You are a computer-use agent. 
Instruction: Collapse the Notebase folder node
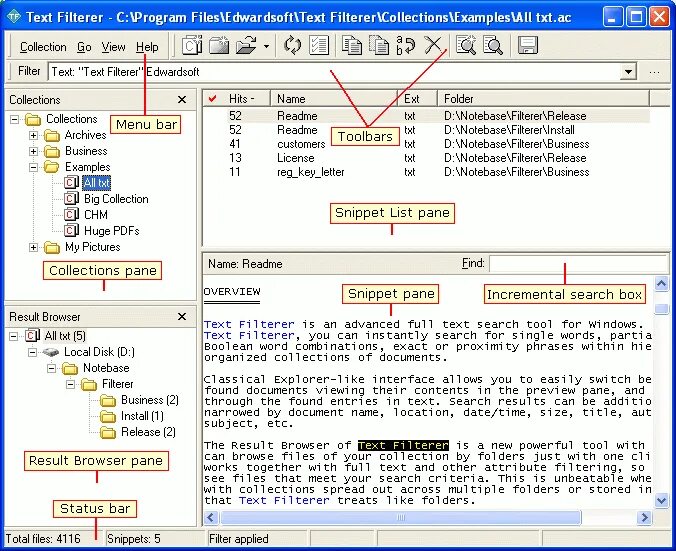point(52,368)
